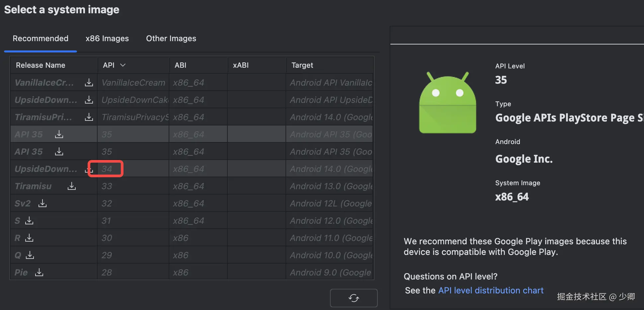Download the S API 31 image

[x=29, y=220]
